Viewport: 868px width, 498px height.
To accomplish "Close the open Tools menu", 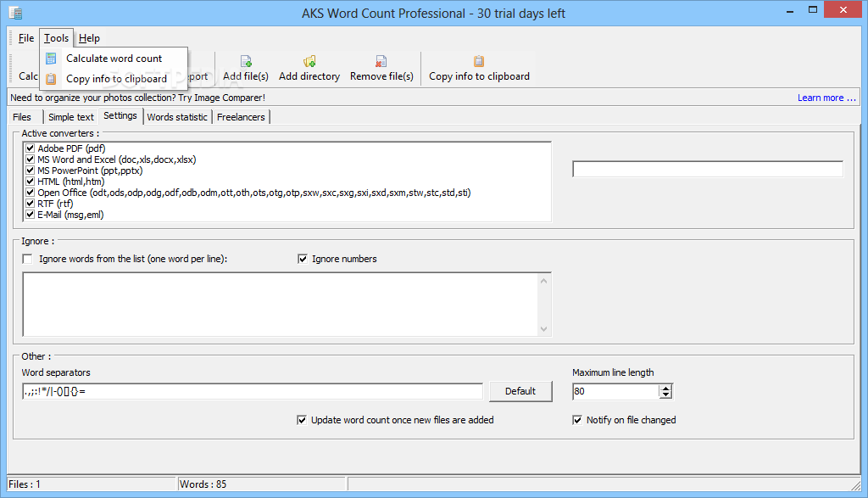I will pyautogui.click(x=57, y=38).
